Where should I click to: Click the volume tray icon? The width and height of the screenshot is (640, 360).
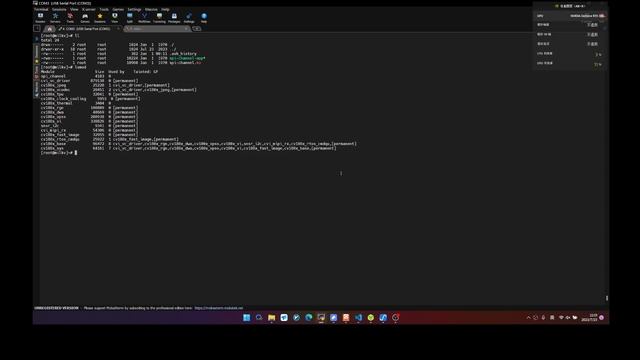[x=567, y=317]
